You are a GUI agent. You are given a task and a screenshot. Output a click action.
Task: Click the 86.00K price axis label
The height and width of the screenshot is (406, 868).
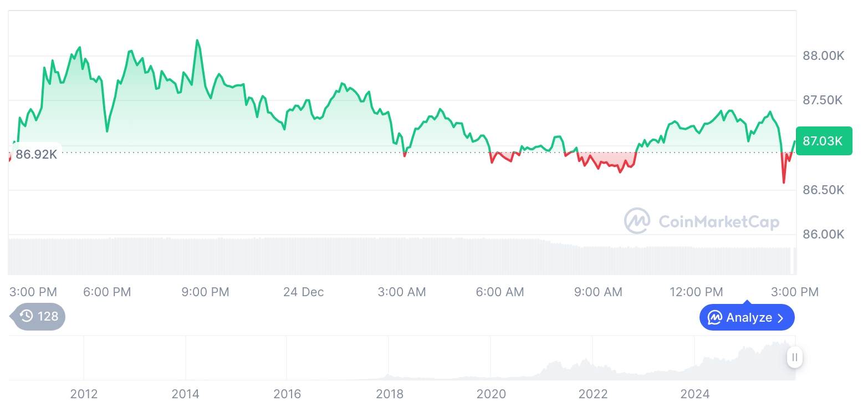823,235
